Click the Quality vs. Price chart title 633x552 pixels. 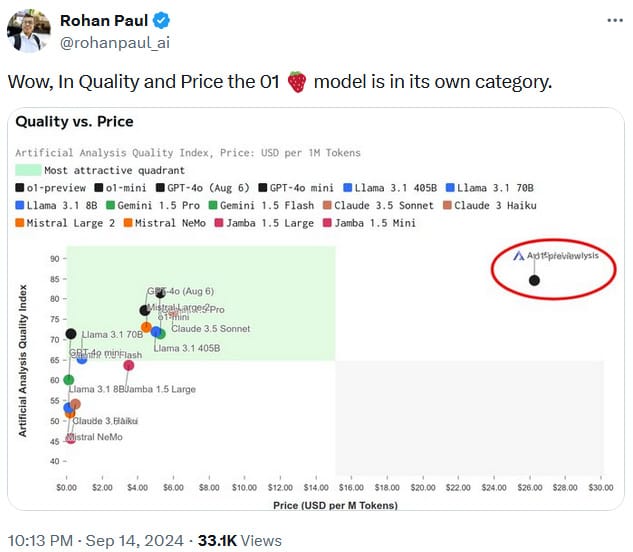[75, 122]
